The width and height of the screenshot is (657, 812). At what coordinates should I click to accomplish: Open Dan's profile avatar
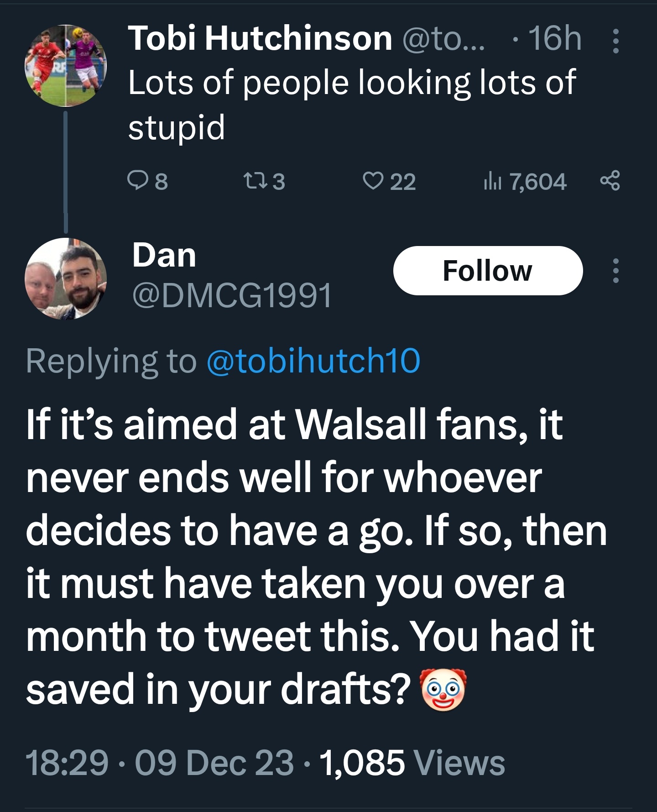click(x=66, y=278)
